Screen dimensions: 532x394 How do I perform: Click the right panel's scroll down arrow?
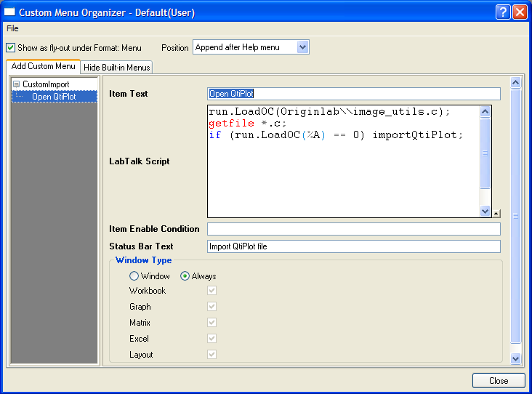pyautogui.click(x=515, y=358)
